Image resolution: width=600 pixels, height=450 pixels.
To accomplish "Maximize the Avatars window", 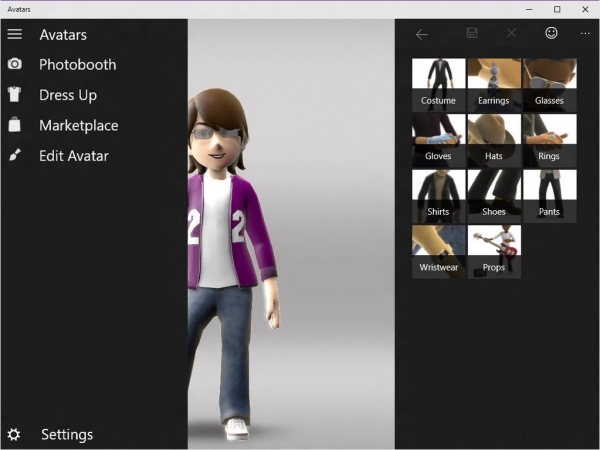I will click(557, 9).
